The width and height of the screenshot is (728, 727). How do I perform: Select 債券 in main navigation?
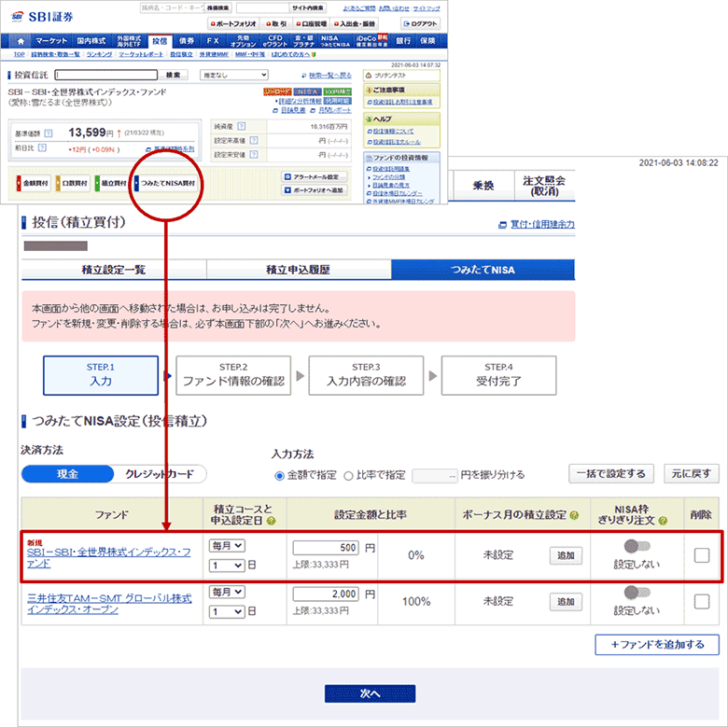tap(186, 41)
